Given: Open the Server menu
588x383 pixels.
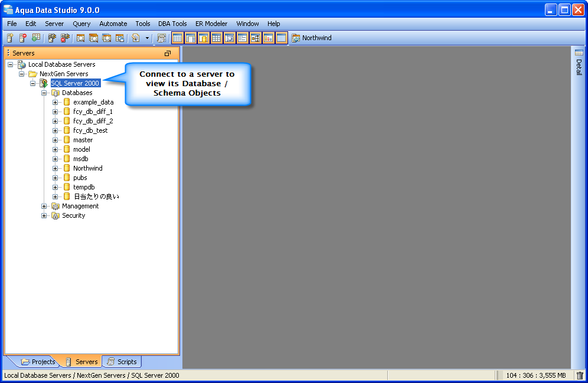Looking at the screenshot, I should tap(54, 24).
